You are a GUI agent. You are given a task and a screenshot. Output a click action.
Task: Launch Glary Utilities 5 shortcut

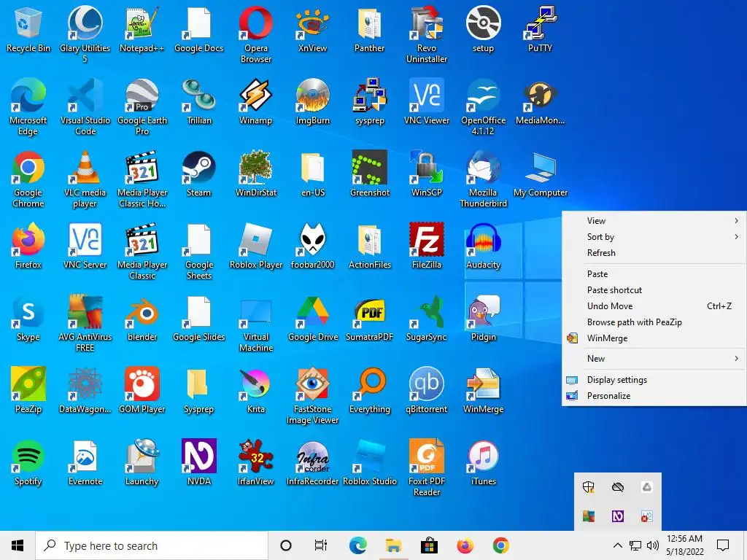(x=85, y=34)
